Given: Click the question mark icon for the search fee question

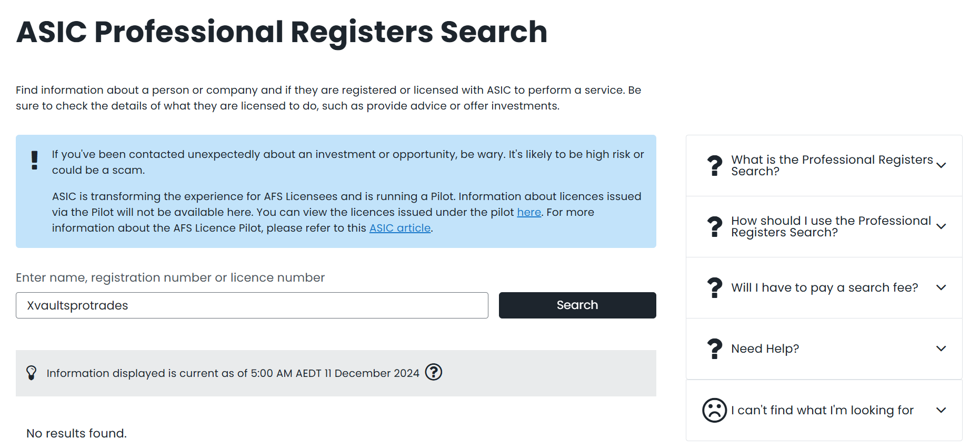Looking at the screenshot, I should (715, 287).
